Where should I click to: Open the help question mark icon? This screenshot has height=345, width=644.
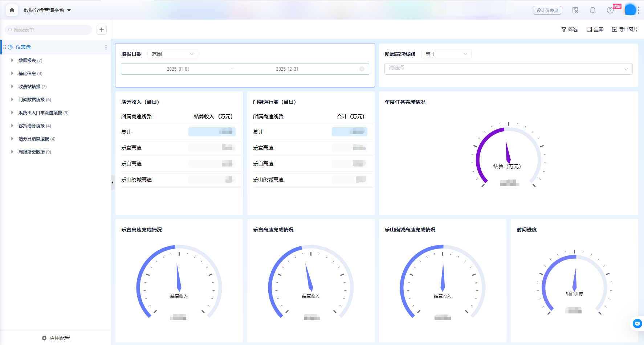(x=610, y=10)
